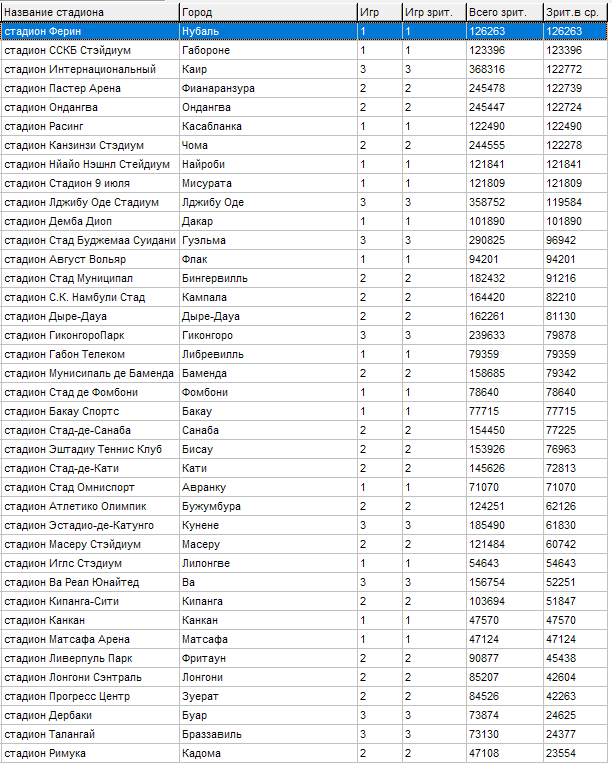Click the Игр зрит. column header
Image resolution: width=612 pixels, height=767 pixels.
click(x=432, y=12)
